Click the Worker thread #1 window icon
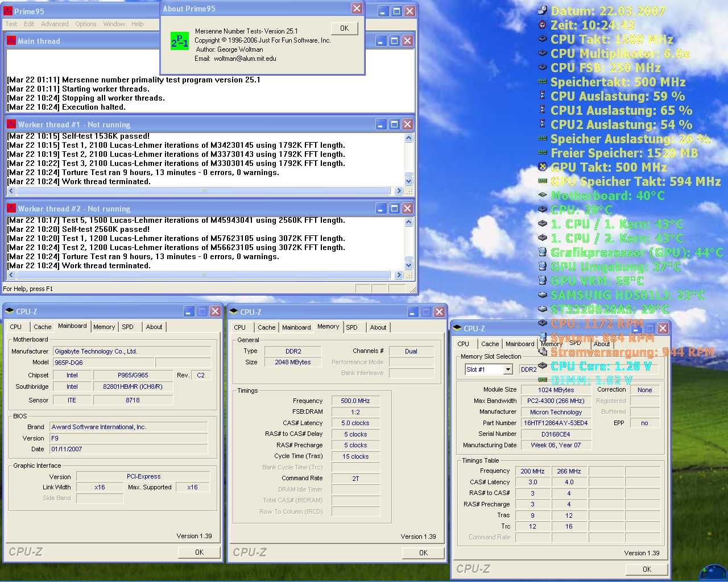Viewport: 728px width, 582px height. (11, 124)
